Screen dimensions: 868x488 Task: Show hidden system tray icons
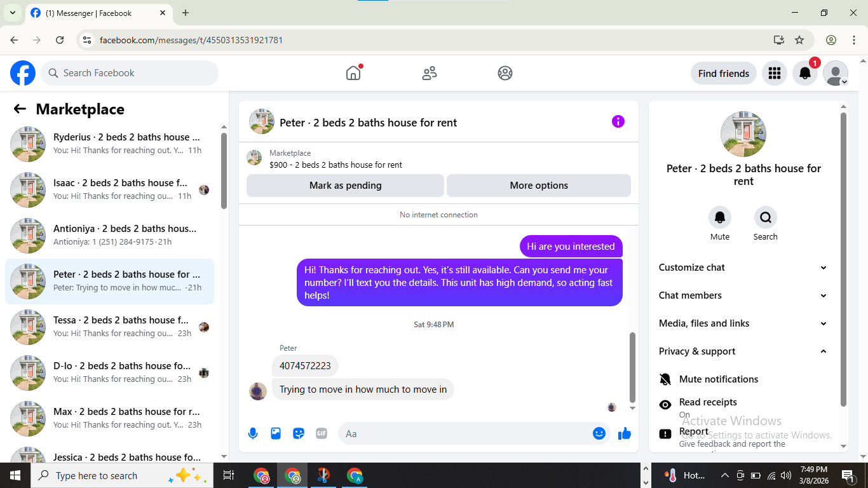pyautogui.click(x=724, y=475)
